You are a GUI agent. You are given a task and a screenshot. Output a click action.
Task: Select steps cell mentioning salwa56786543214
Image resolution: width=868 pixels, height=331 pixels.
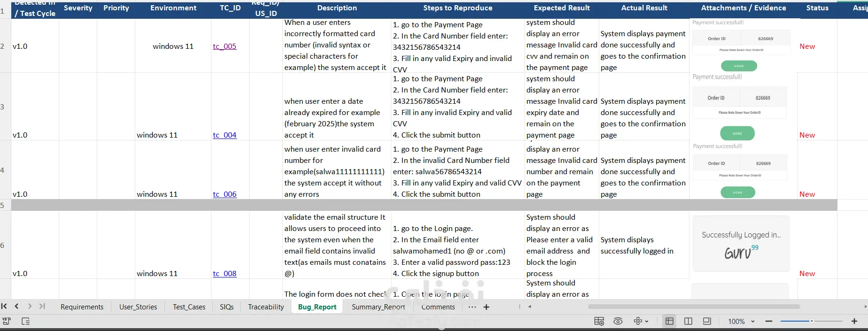[458, 170]
